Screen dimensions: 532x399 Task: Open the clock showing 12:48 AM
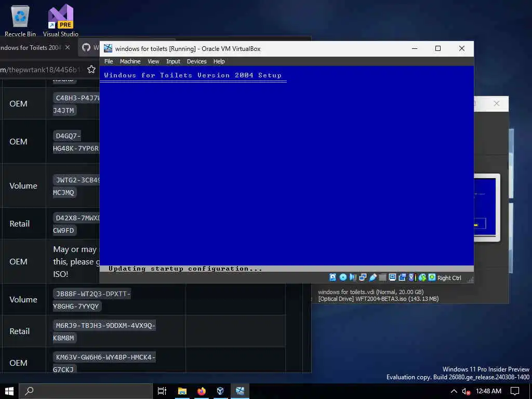488,391
